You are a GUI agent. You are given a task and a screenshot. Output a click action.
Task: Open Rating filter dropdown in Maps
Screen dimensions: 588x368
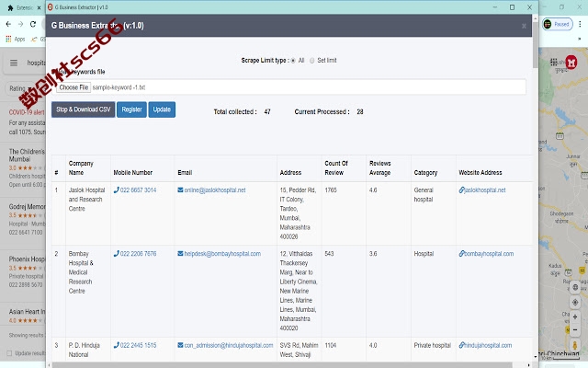pos(19,88)
